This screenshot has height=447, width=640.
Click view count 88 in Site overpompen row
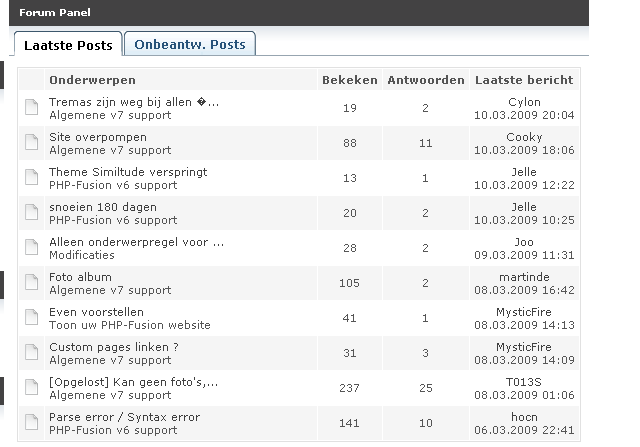click(x=350, y=143)
